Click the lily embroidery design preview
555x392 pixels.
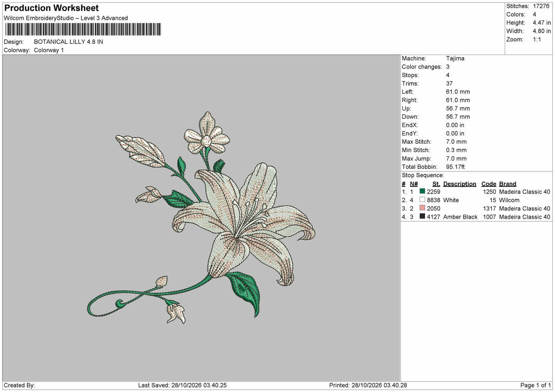click(201, 217)
